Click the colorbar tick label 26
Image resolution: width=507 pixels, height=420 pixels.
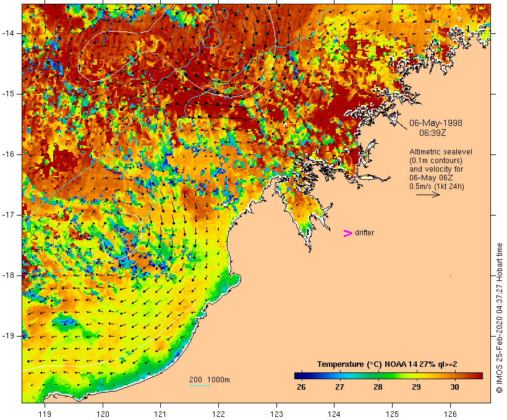(x=301, y=387)
